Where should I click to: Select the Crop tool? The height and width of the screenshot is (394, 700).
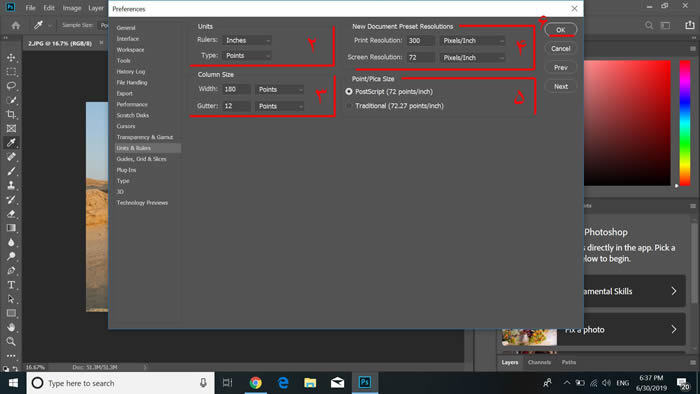11,115
